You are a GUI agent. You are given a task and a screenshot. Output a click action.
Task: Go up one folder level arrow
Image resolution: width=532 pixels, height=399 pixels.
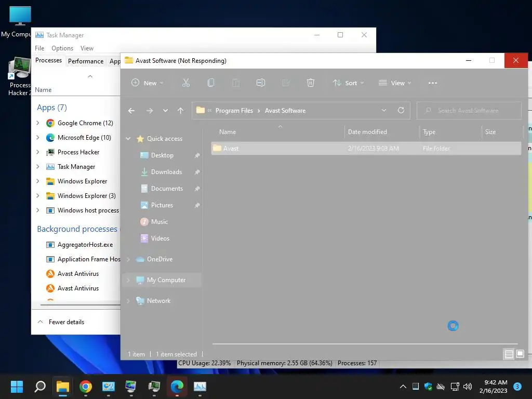[180, 111]
